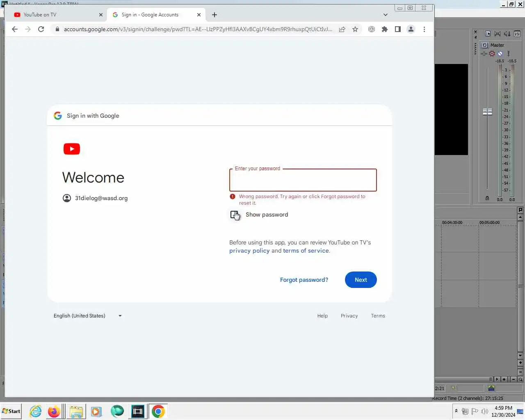525x420 pixels.
Task: Click the downmix output icon in Vegas mixer
Action: point(498,34)
